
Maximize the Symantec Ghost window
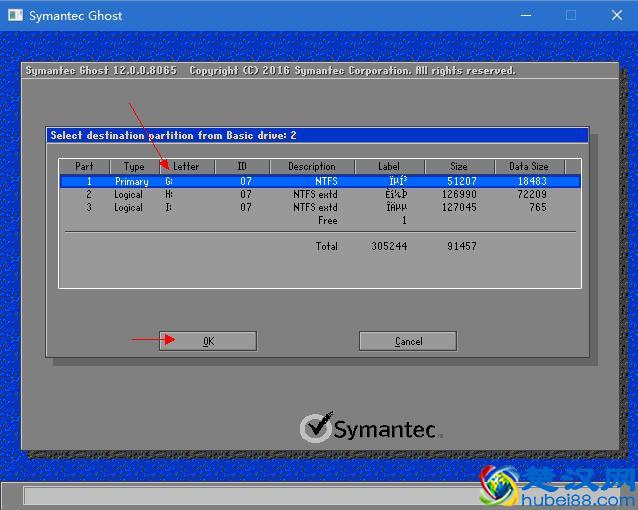571,15
